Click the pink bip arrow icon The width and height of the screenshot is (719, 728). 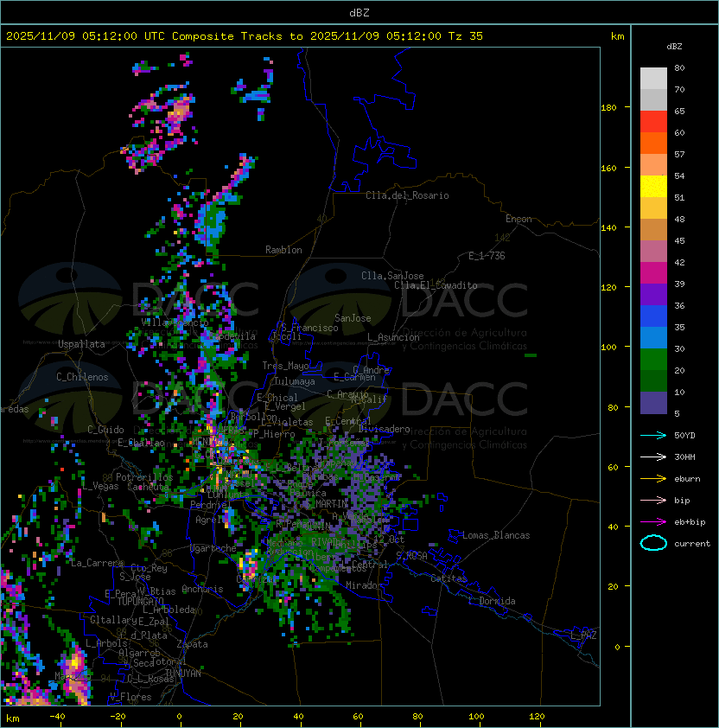click(x=653, y=501)
